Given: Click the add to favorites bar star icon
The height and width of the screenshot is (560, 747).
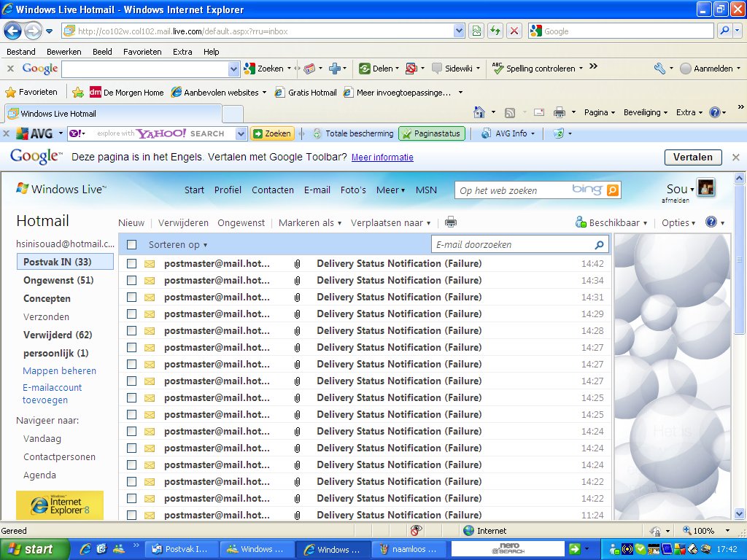Looking at the screenshot, I should coord(78,92).
